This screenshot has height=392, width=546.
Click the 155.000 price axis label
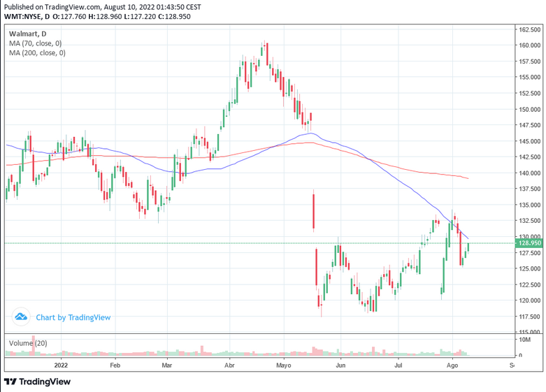point(530,78)
